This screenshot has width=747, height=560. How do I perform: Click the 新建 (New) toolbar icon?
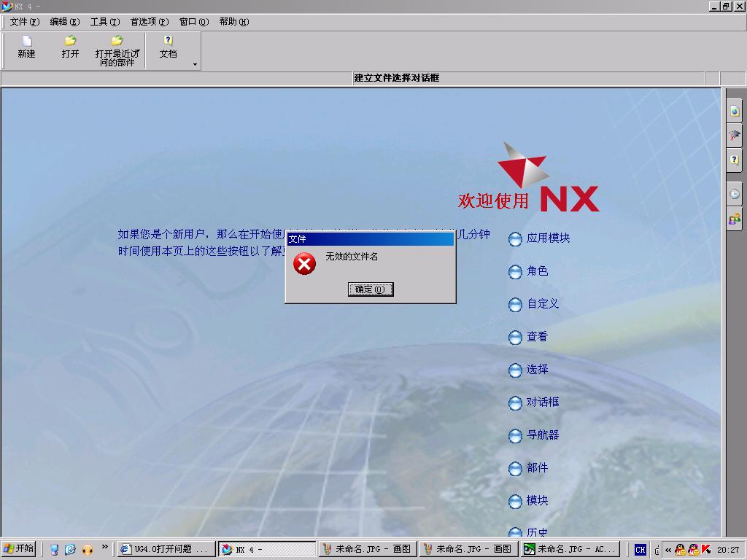[27, 47]
